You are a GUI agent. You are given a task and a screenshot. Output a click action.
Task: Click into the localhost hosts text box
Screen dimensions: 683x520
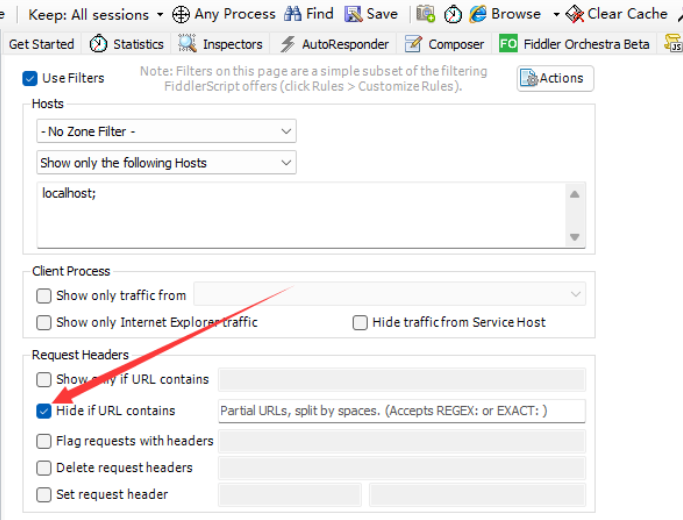[301, 216]
